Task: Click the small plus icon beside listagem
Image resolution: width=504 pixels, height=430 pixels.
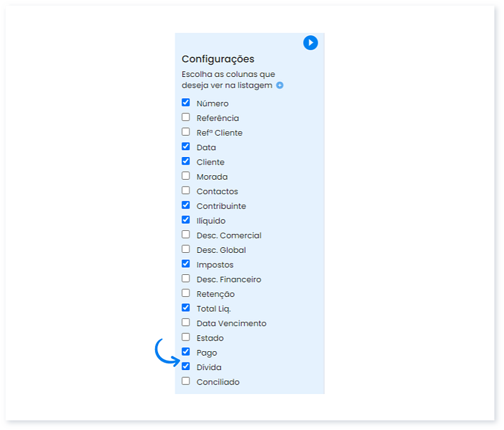Action: pos(280,85)
